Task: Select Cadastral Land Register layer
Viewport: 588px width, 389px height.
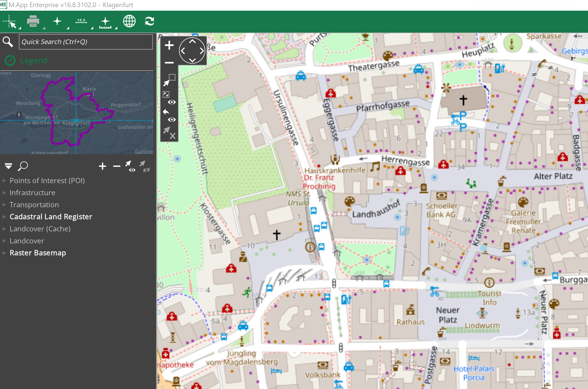Action: (x=51, y=217)
